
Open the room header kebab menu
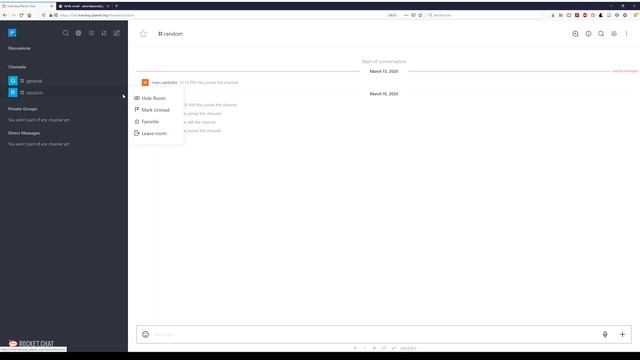[627, 34]
